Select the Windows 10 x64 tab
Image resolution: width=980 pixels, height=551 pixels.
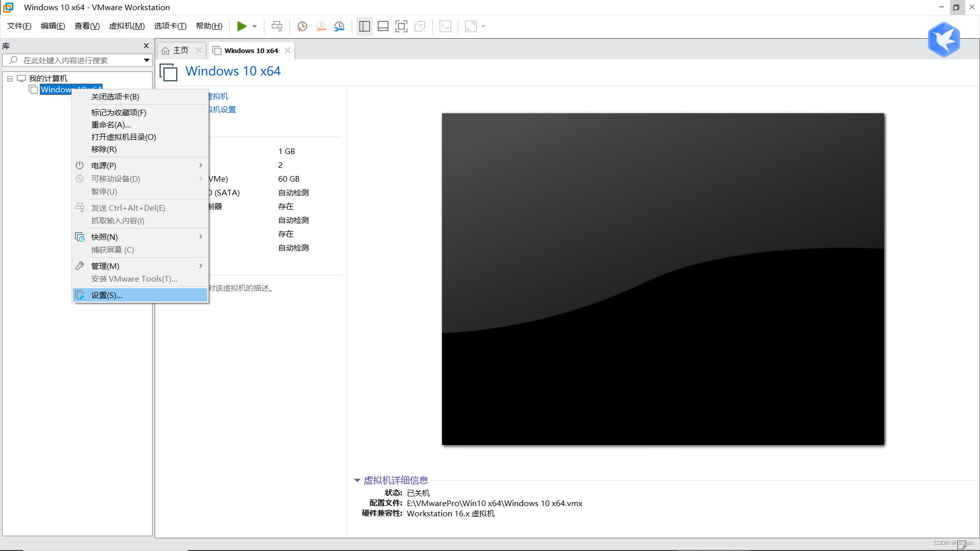251,51
